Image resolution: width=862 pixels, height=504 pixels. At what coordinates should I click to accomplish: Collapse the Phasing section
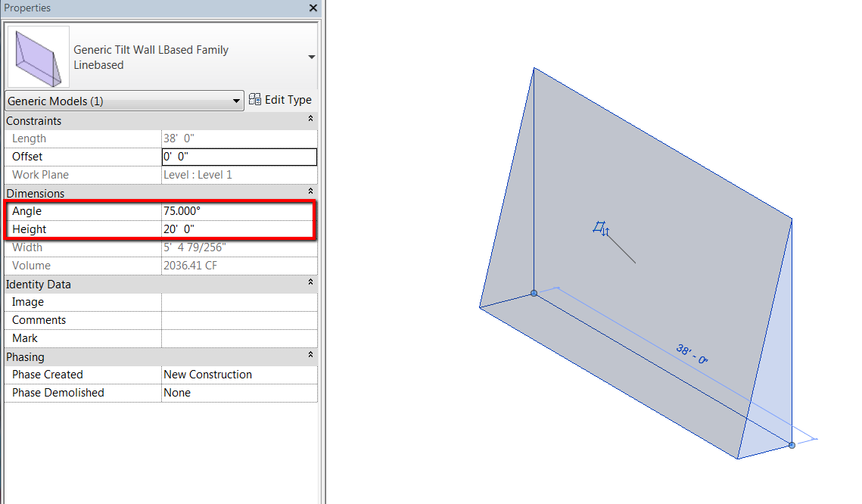pyautogui.click(x=310, y=356)
